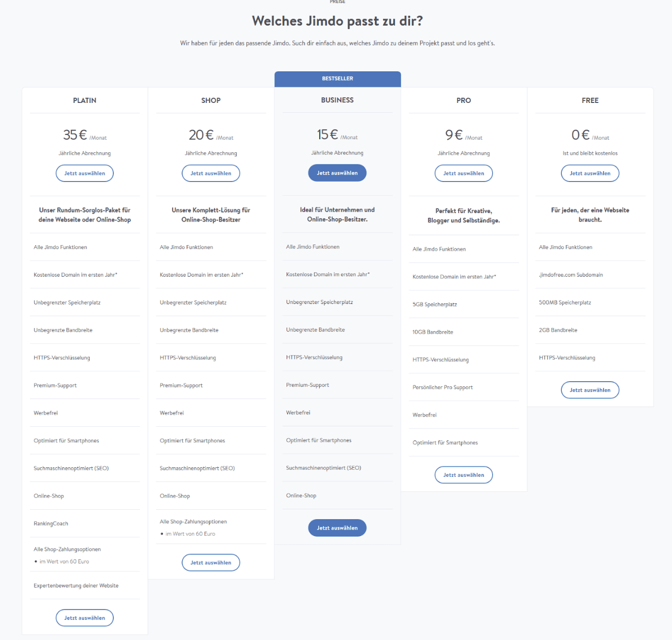This screenshot has width=672, height=640.
Task: Click 'Unbegrenzter Speicherplatz' in PLATIN column
Action: coord(67,303)
